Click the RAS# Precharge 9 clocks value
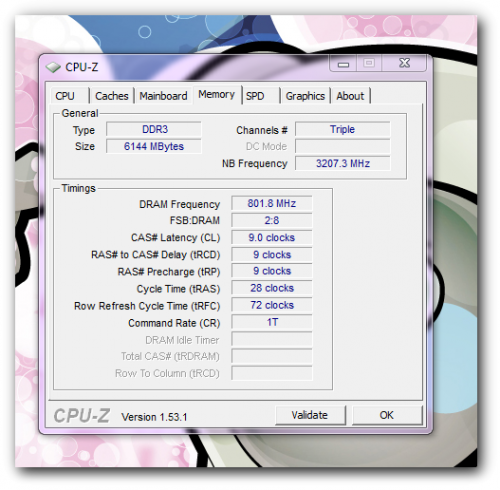The height and width of the screenshot is (490, 500). coord(272,271)
